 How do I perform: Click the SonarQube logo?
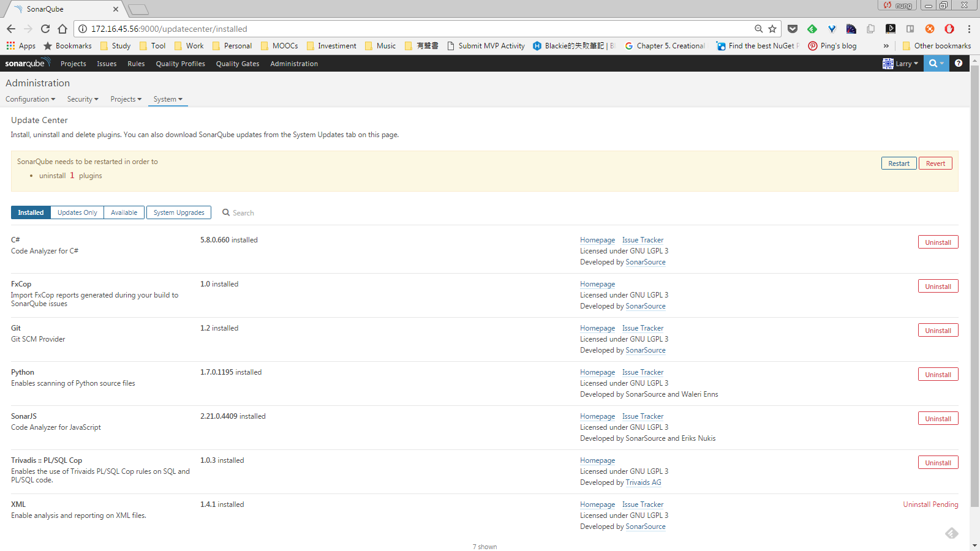tap(27, 63)
